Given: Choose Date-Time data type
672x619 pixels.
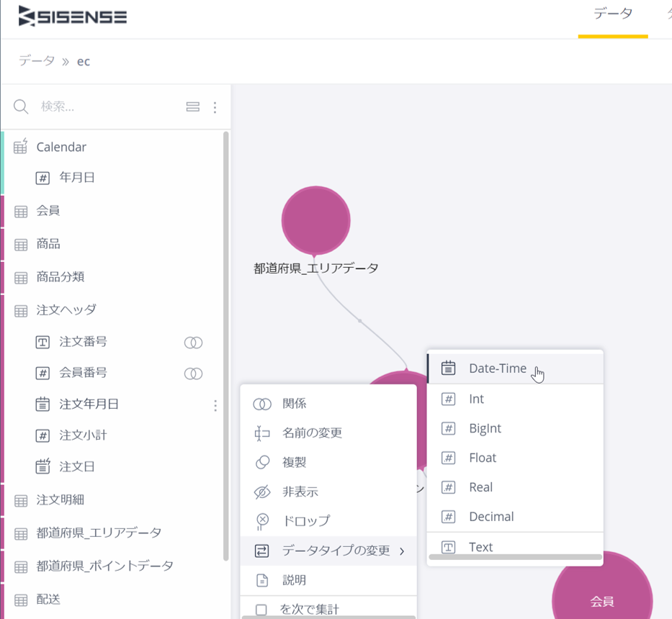Looking at the screenshot, I should (x=516, y=369).
